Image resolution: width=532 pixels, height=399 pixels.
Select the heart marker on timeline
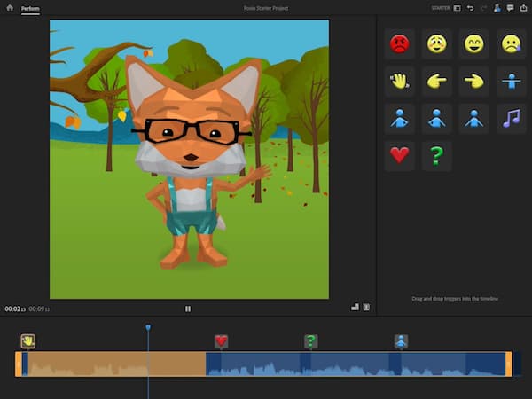point(221,341)
